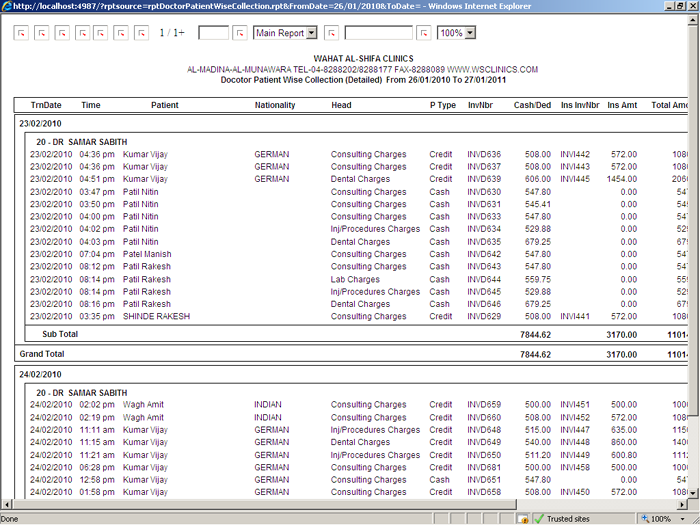Click the 545.41 cash amount
This screenshot has width=700, height=525.
(538, 204)
